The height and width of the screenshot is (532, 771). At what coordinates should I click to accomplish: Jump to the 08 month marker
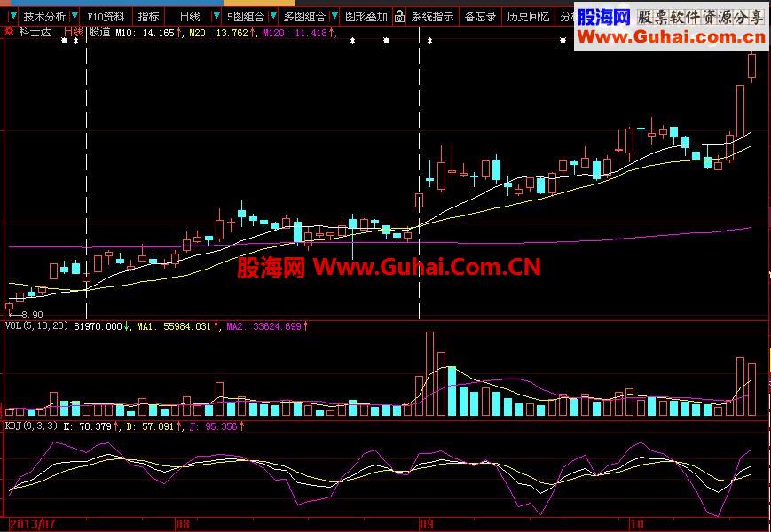point(183,525)
